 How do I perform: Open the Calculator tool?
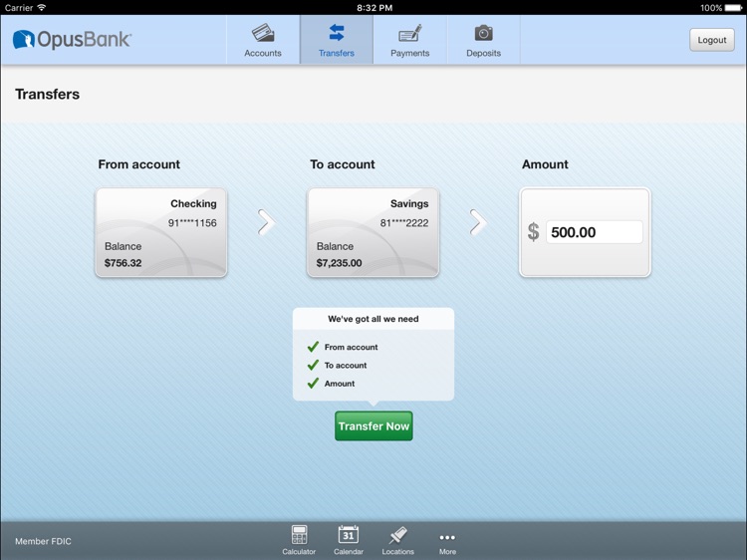299,540
